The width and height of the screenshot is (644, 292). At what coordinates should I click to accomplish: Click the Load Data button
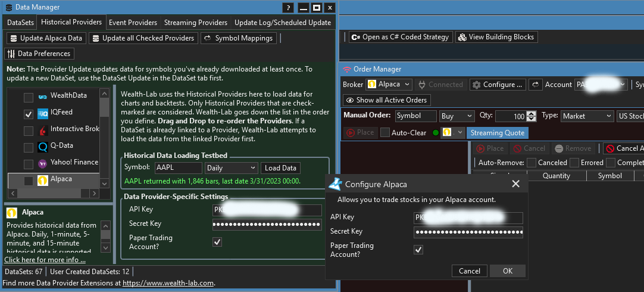(x=280, y=168)
